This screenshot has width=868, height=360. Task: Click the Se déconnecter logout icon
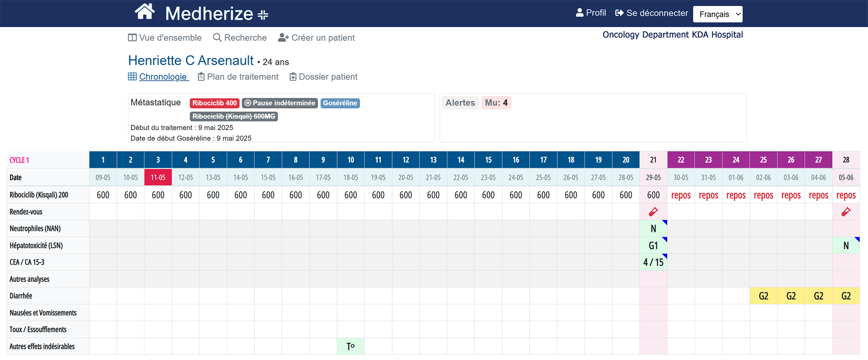pos(619,13)
